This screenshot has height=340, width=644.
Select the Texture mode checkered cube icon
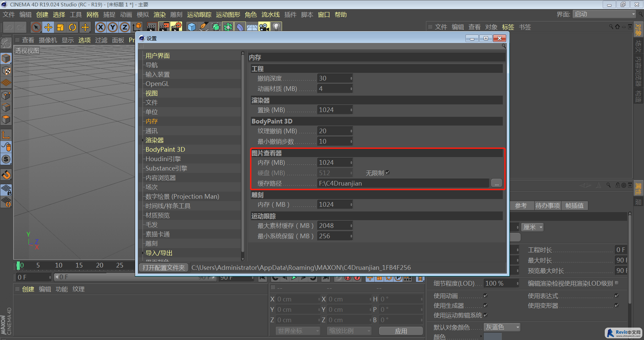[x=6, y=71]
